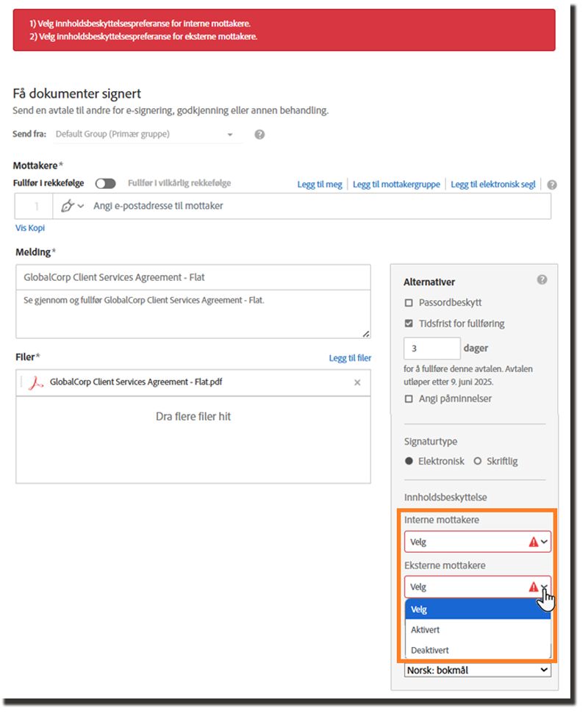This screenshot has height=722, width=588.
Task: Click Dra flere filer hit drop area
Action: [193, 440]
